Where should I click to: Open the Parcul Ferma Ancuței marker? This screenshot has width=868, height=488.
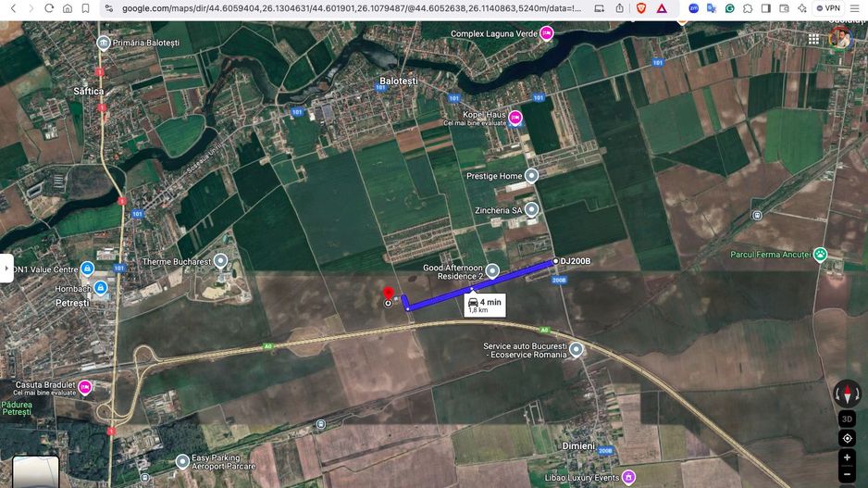(x=821, y=255)
